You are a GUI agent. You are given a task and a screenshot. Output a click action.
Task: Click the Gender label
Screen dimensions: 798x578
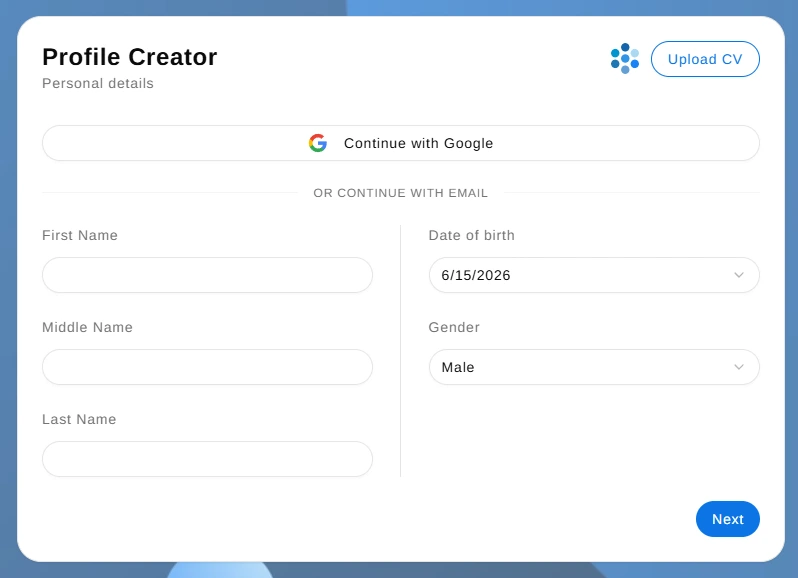[x=454, y=327]
